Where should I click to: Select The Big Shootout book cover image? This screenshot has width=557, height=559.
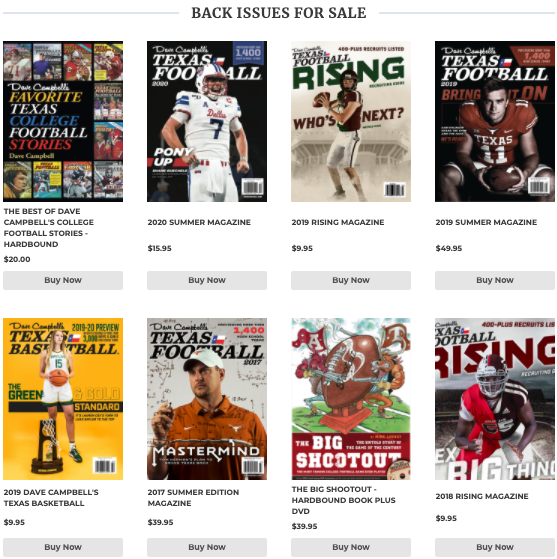[351, 399]
